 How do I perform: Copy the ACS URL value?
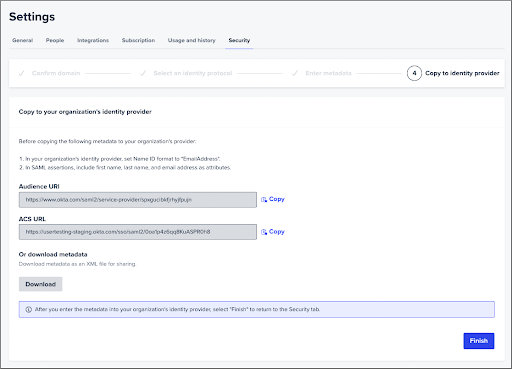273,232
